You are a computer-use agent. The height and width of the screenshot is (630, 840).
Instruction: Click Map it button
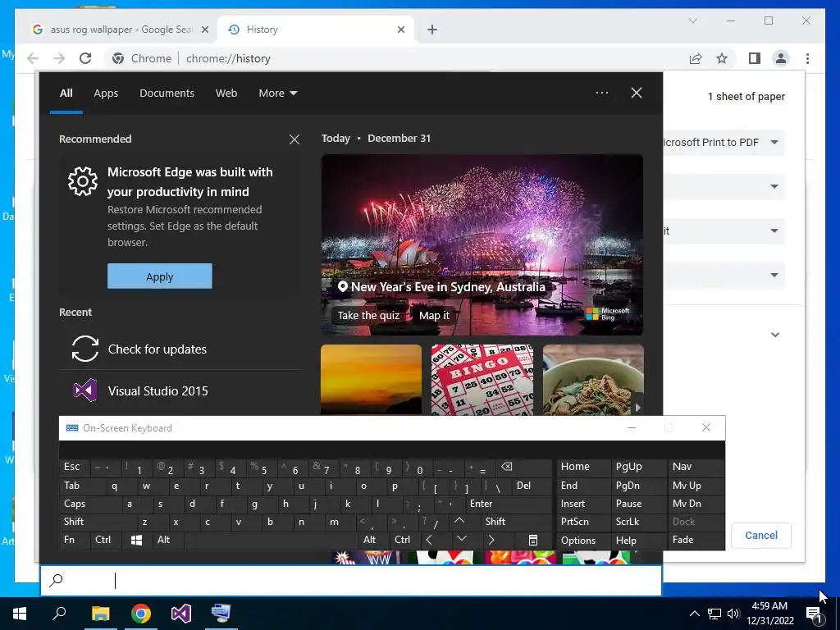pyautogui.click(x=434, y=316)
